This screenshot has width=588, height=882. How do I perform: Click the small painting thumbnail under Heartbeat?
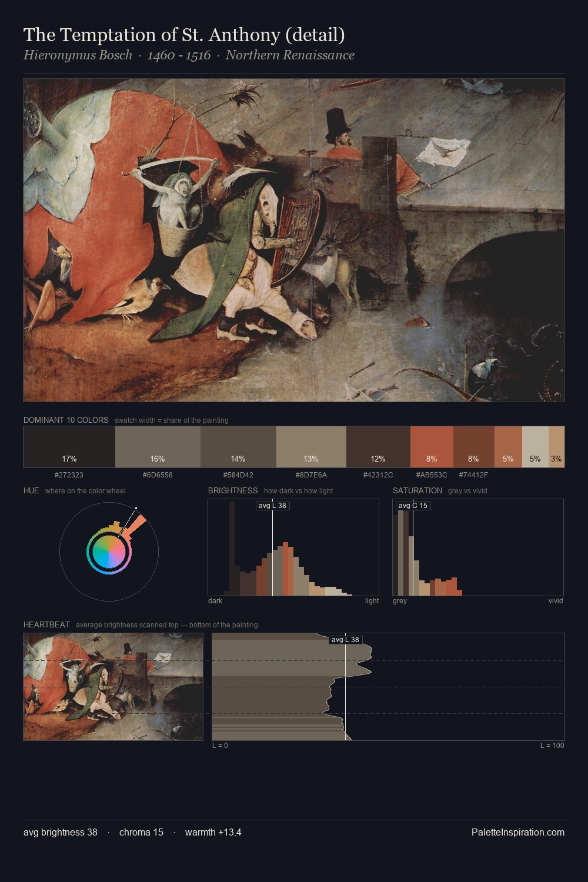pyautogui.click(x=113, y=687)
